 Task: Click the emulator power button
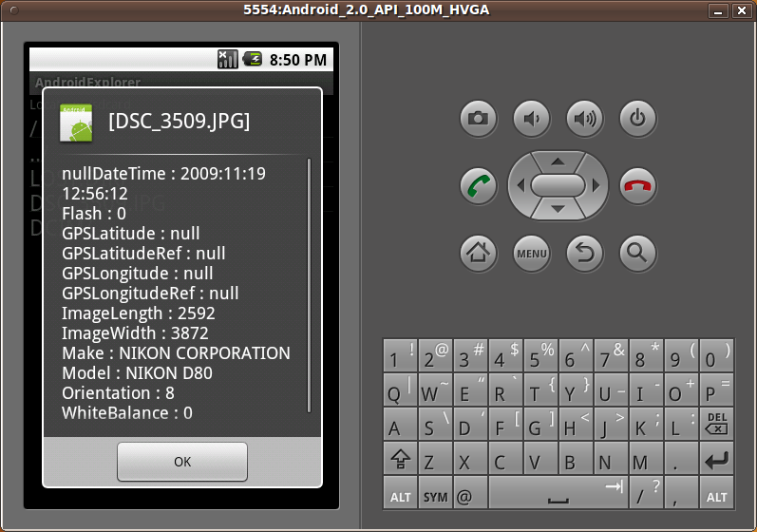637,119
